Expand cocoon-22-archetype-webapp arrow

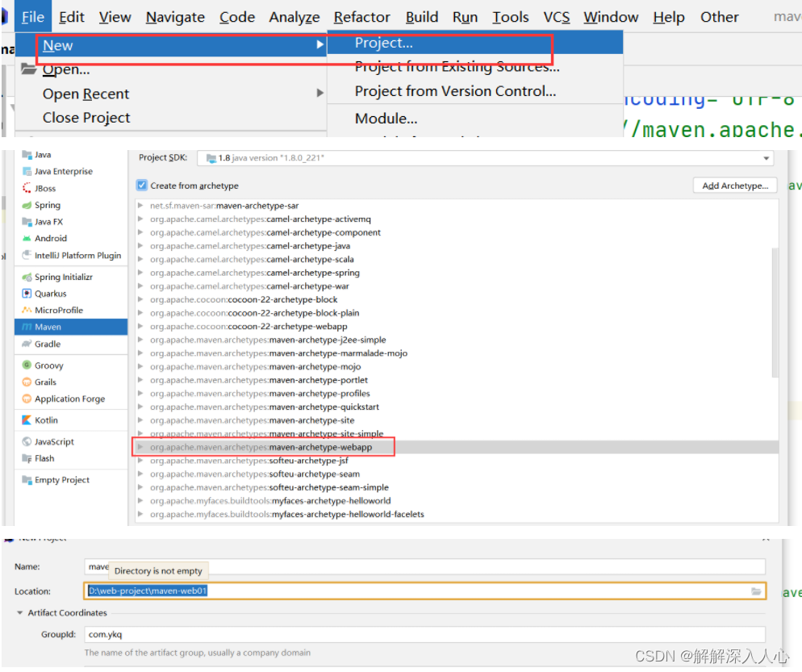click(x=140, y=326)
